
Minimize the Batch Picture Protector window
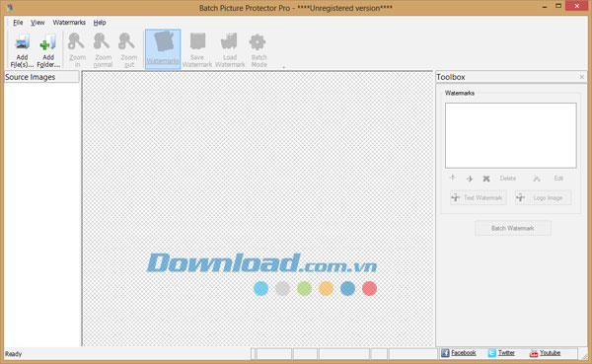545,7
